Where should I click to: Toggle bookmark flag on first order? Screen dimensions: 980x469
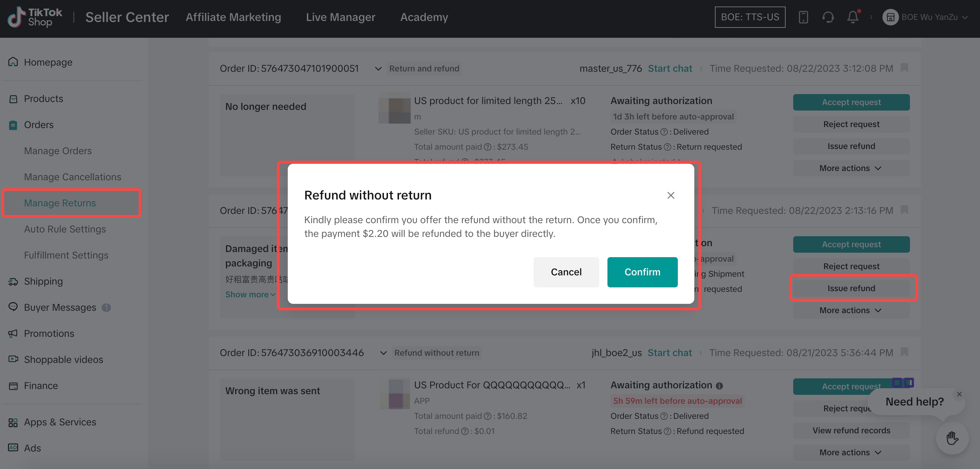[x=904, y=68]
